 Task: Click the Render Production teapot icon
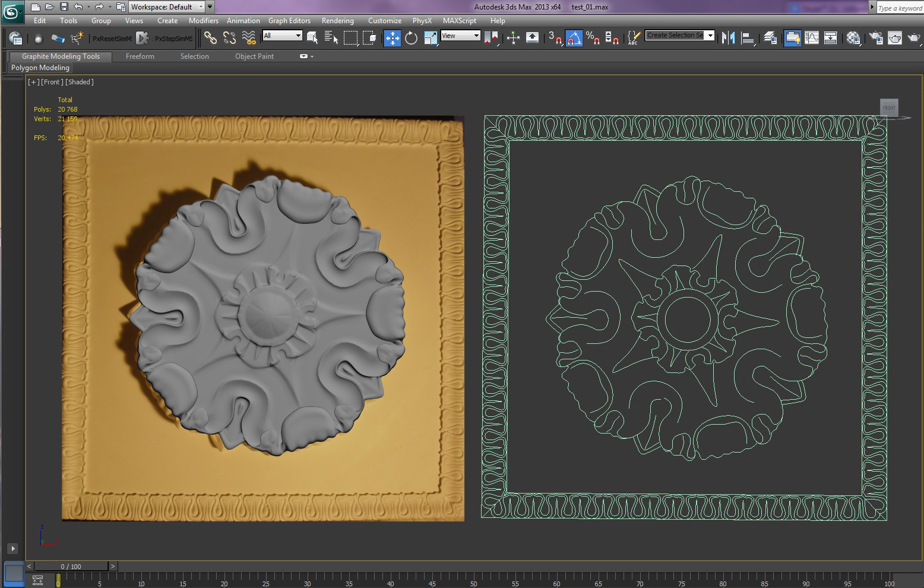914,38
